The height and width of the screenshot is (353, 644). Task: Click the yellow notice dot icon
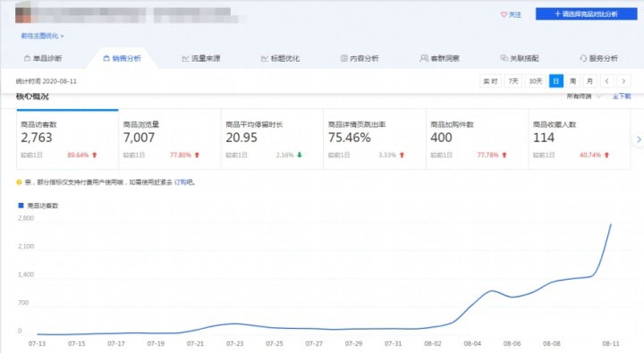click(19, 182)
